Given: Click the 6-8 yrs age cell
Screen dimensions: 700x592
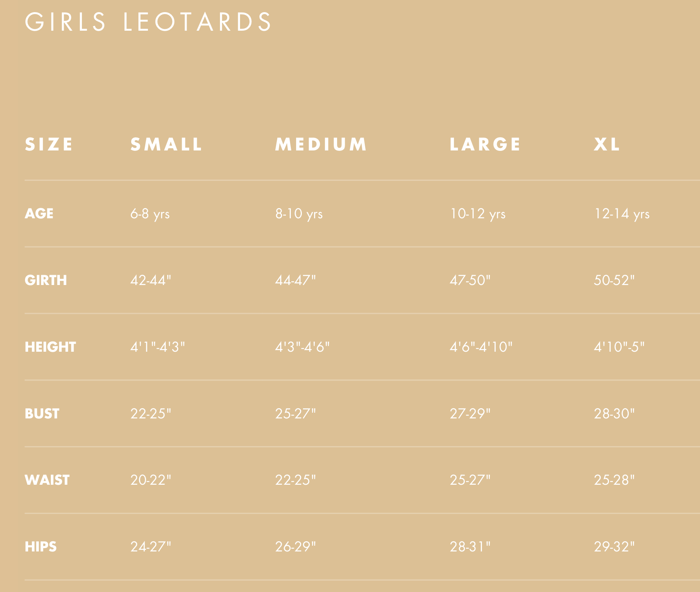Looking at the screenshot, I should pyautogui.click(x=150, y=214).
